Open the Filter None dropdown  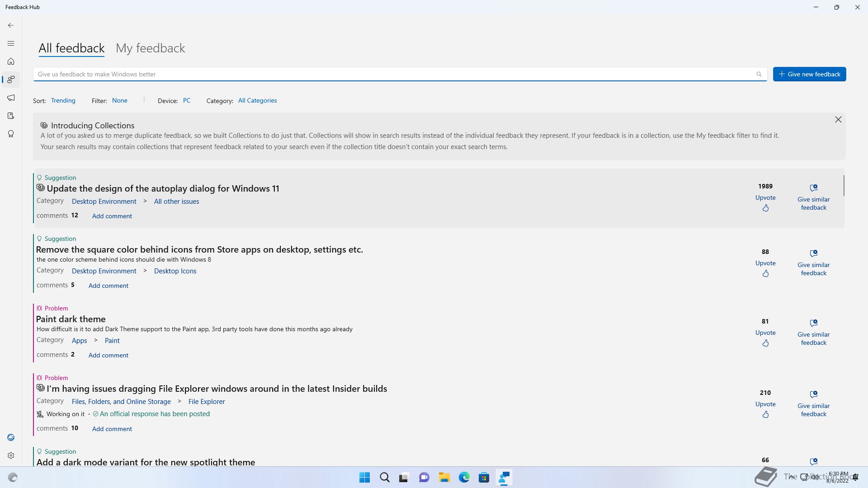(120, 100)
